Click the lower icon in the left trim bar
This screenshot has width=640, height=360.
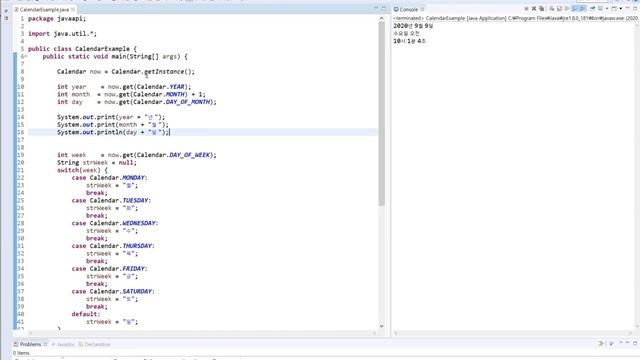point(6,18)
